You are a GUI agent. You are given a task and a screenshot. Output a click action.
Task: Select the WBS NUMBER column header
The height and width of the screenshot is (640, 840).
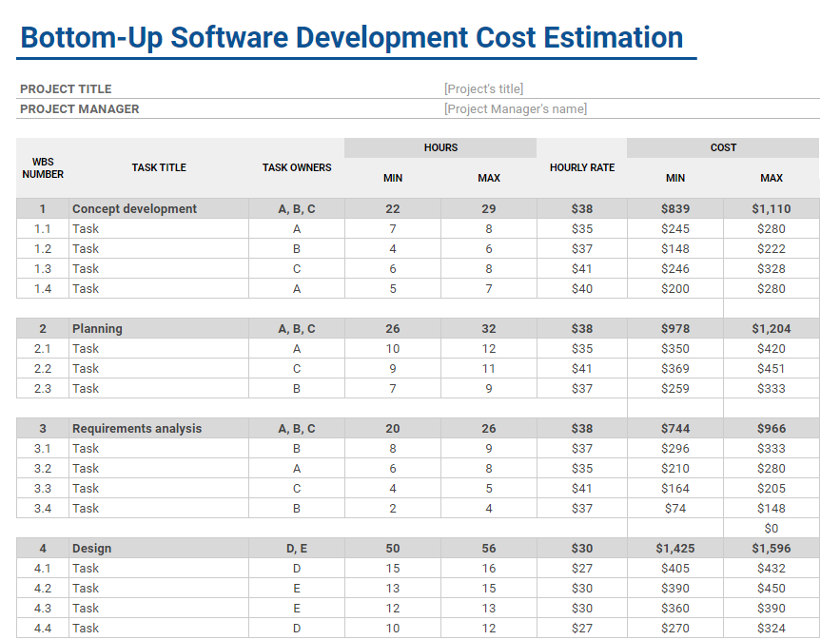click(x=43, y=167)
